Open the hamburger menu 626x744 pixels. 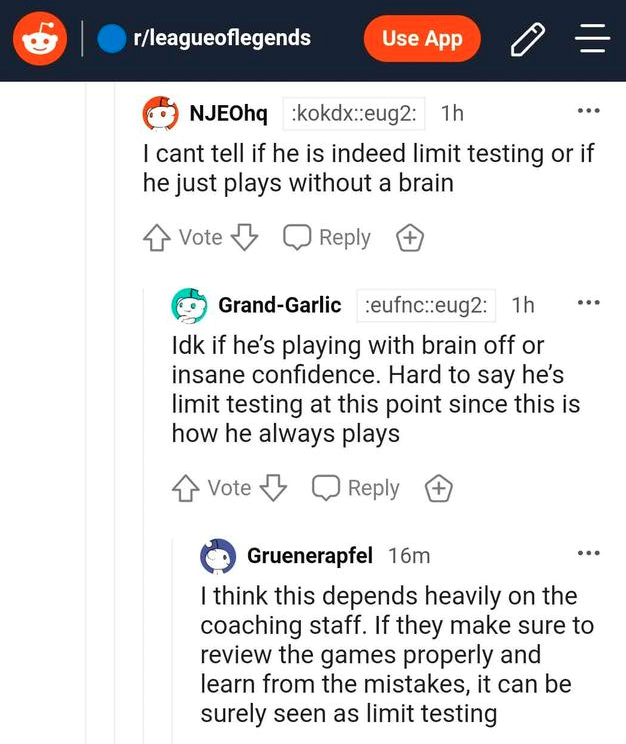(x=592, y=39)
